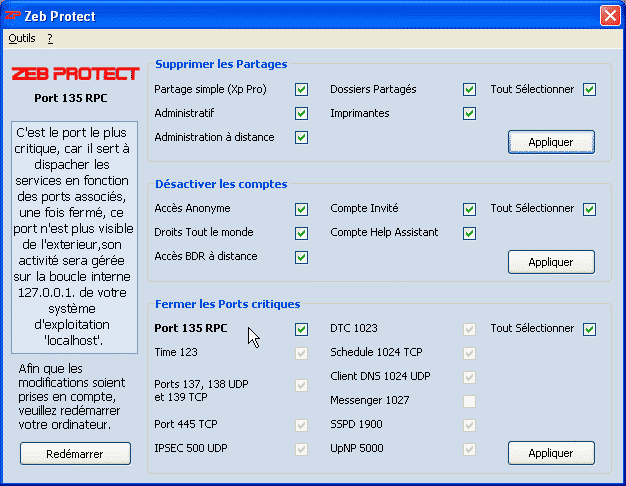Check the Messenger 1027 checkbox

(470, 401)
